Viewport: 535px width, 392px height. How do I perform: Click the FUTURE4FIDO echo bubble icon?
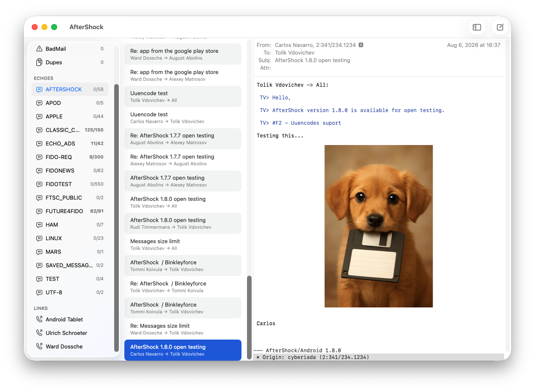point(39,211)
